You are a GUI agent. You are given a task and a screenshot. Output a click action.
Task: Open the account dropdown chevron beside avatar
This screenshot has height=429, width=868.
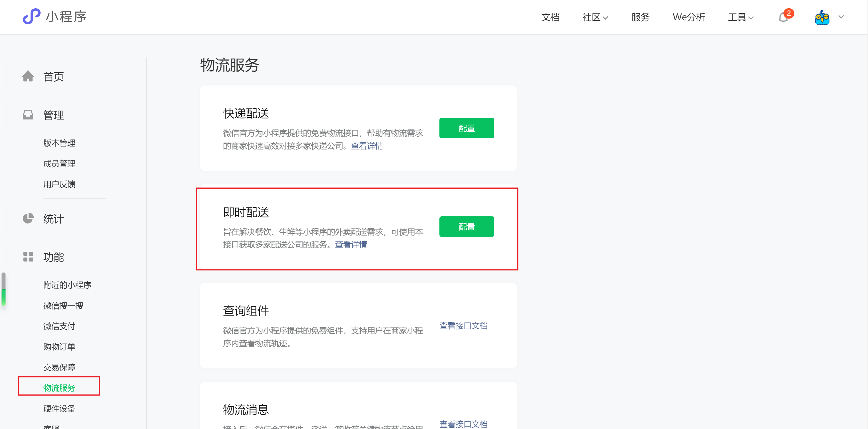[x=841, y=17]
